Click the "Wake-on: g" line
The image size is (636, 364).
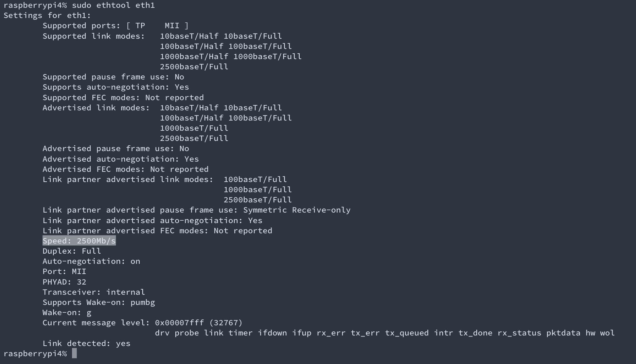[x=67, y=312]
